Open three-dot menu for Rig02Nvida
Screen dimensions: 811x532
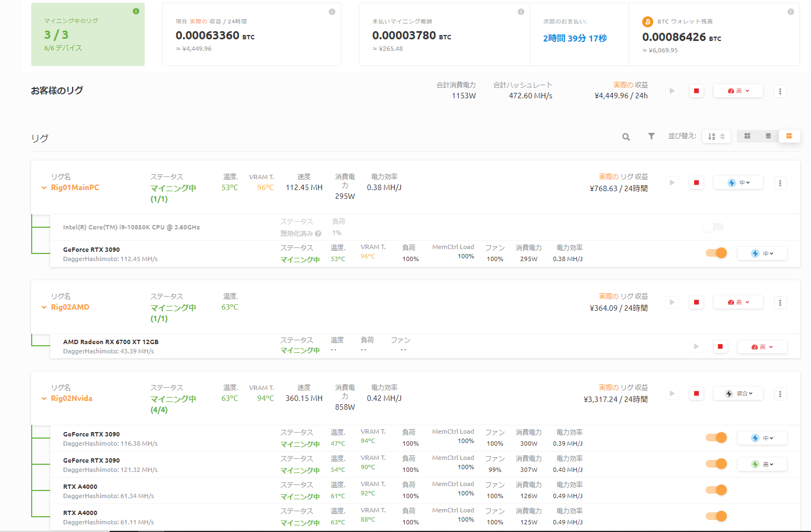point(780,394)
